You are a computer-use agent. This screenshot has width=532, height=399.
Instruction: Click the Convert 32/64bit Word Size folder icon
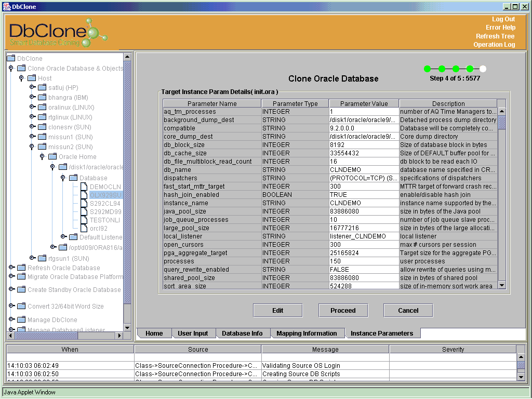(x=21, y=306)
